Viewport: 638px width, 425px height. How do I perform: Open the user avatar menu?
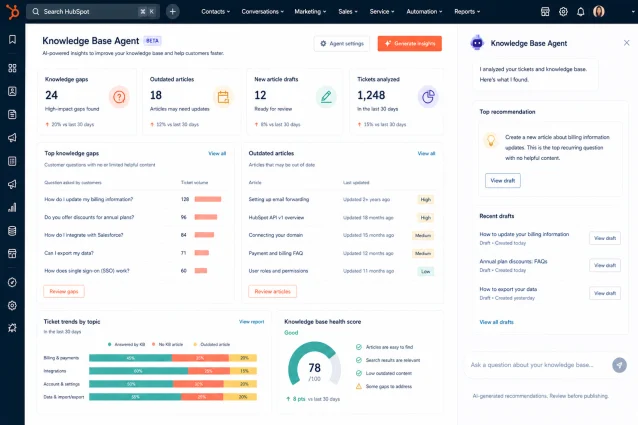599,11
